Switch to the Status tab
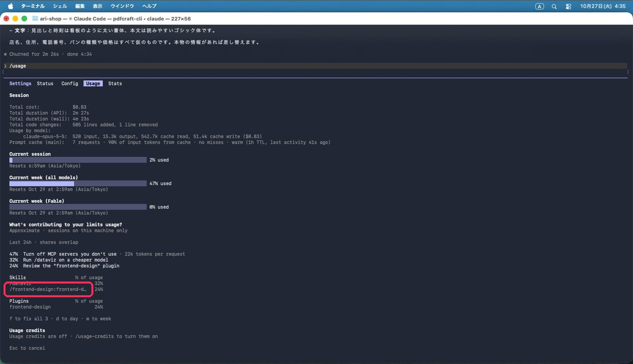 (45, 83)
